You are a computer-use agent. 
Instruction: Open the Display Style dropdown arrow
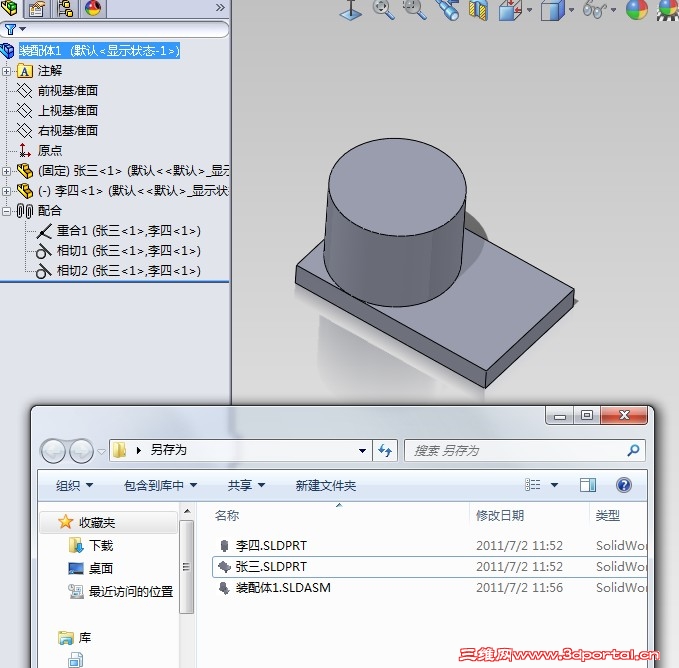click(571, 10)
